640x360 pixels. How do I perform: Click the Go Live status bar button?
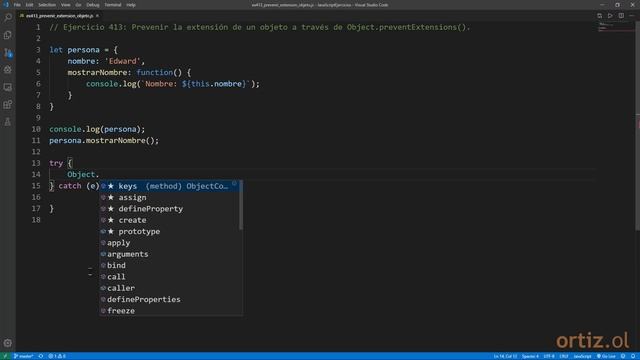pos(607,356)
